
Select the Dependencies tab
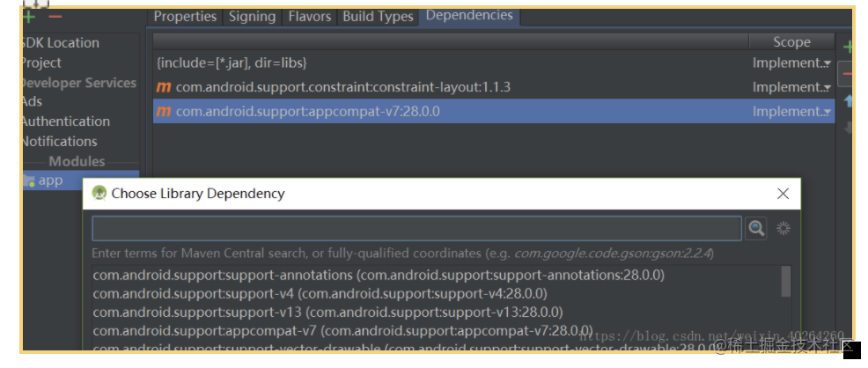click(x=469, y=16)
